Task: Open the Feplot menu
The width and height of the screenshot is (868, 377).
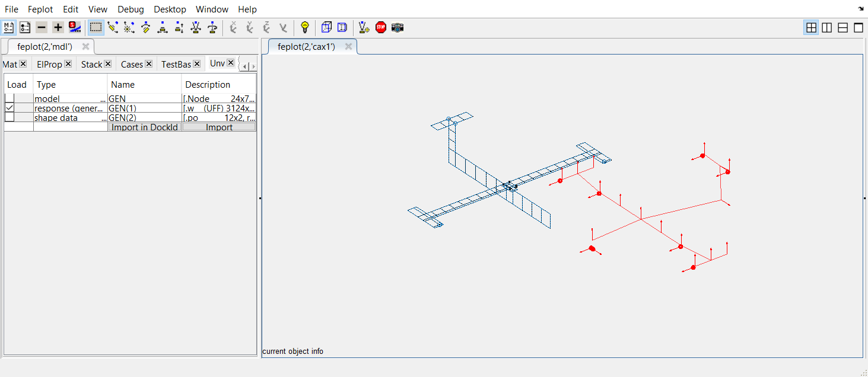Action: [x=40, y=9]
